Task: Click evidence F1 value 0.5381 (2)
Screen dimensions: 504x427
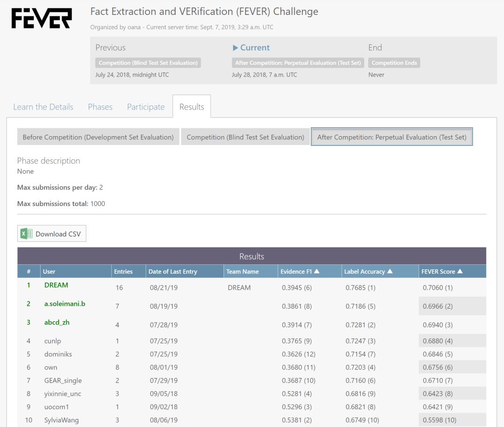Action: tap(297, 420)
